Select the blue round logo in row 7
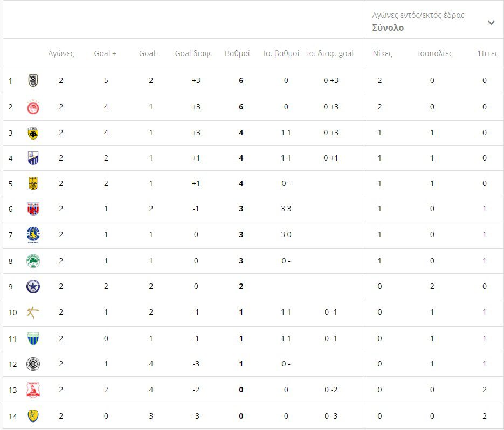Image resolution: width=504 pixels, height=430 pixels. point(33,234)
